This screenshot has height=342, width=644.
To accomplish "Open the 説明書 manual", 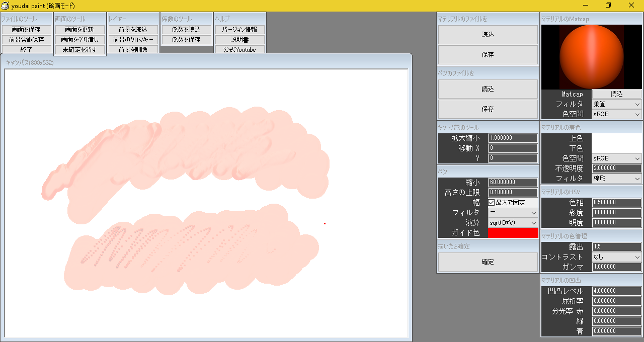I will pos(239,40).
